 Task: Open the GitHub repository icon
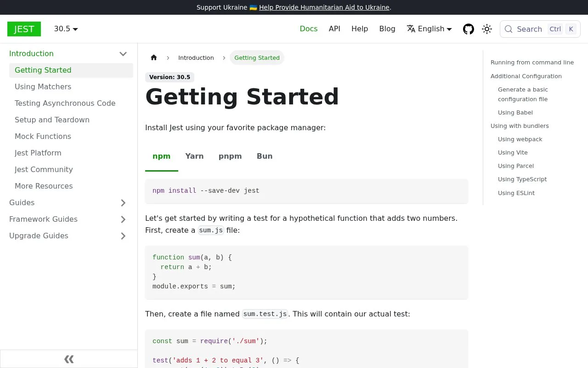[x=469, y=29]
